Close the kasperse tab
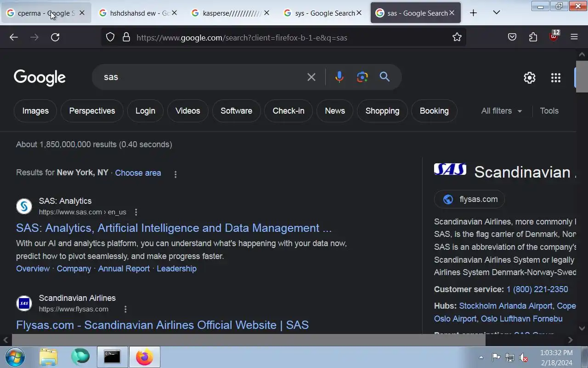 tap(266, 13)
